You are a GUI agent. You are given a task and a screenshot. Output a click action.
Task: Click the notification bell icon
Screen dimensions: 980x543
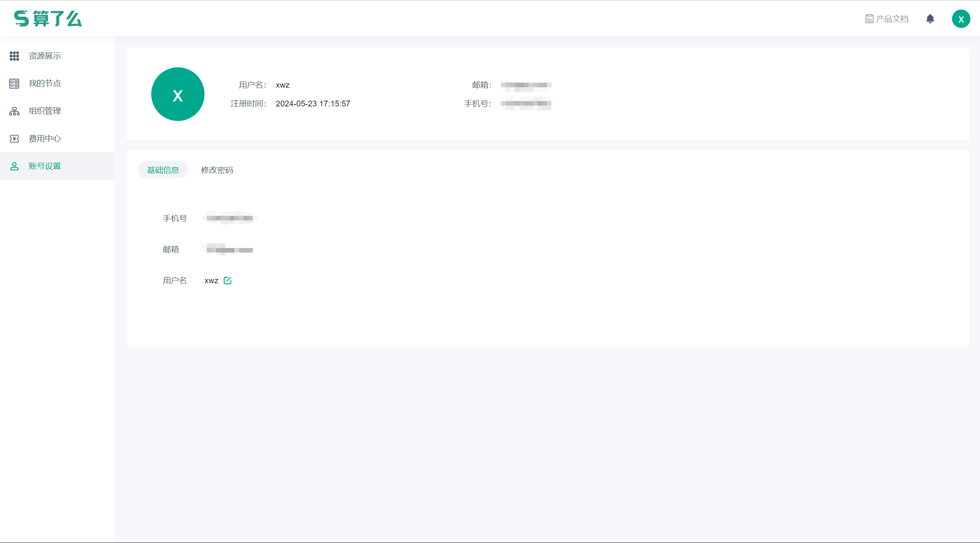[930, 19]
